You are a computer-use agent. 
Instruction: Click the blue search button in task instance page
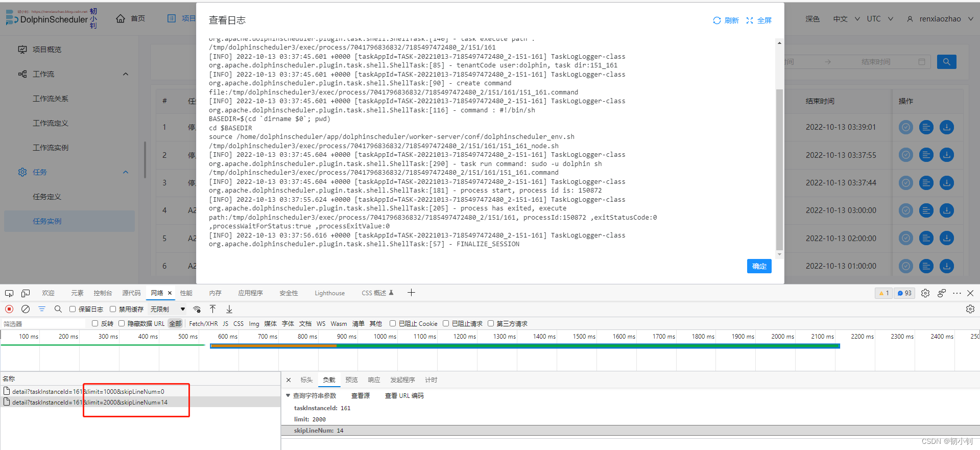947,62
